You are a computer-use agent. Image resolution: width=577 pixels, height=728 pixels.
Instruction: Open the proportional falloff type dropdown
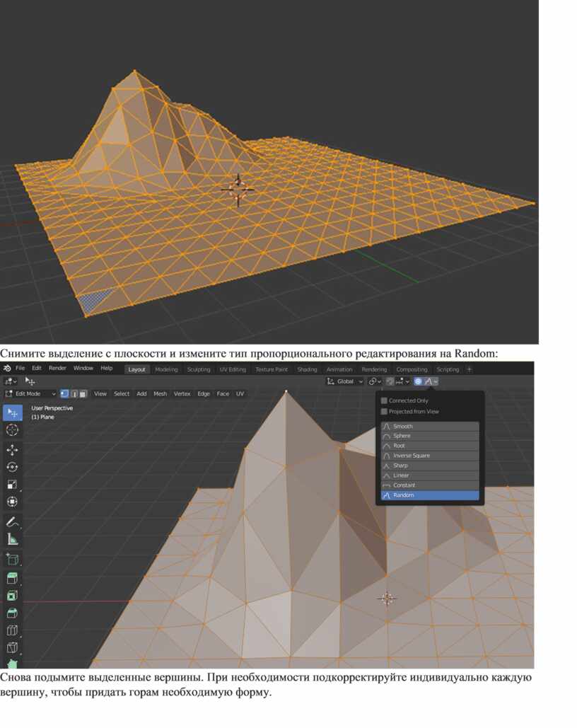click(431, 381)
